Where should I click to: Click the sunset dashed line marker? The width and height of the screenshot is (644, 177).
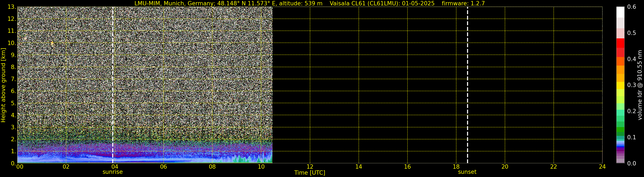(x=467, y=85)
